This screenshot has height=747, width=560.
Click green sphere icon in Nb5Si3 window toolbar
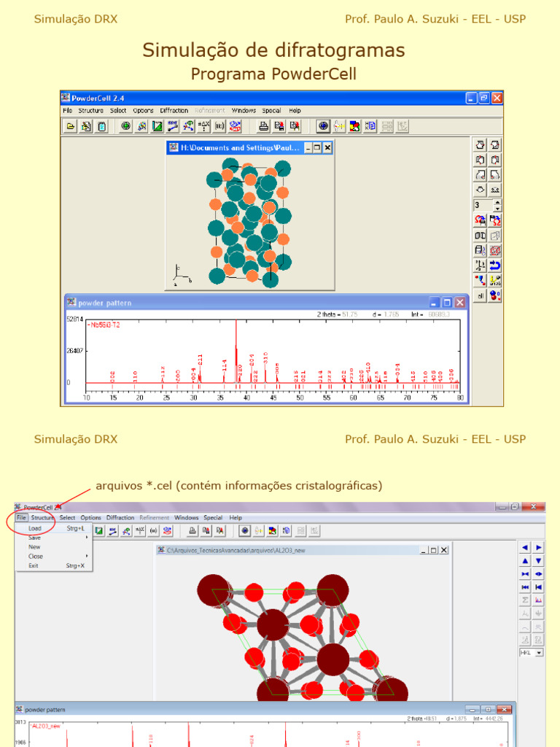(x=125, y=126)
